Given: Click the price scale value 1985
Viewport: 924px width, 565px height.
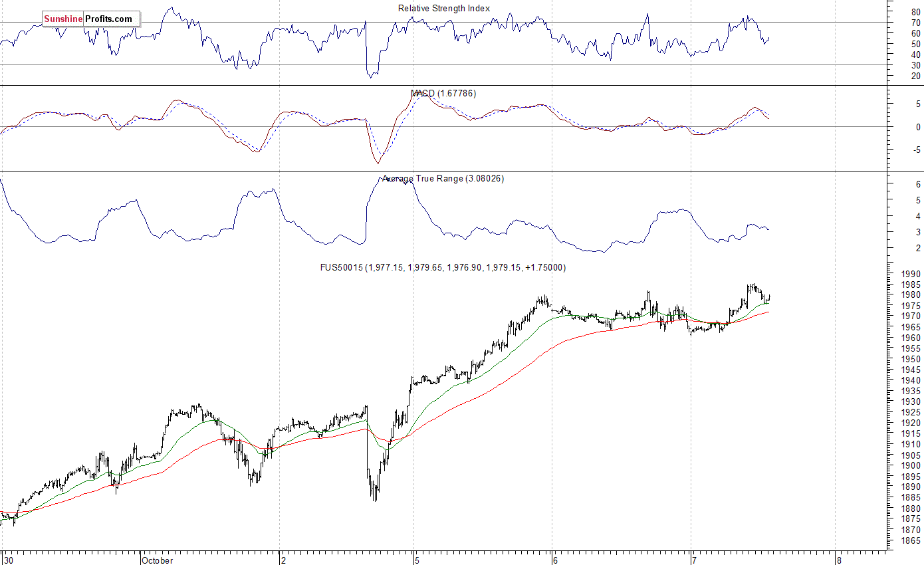Looking at the screenshot, I should click(x=911, y=284).
